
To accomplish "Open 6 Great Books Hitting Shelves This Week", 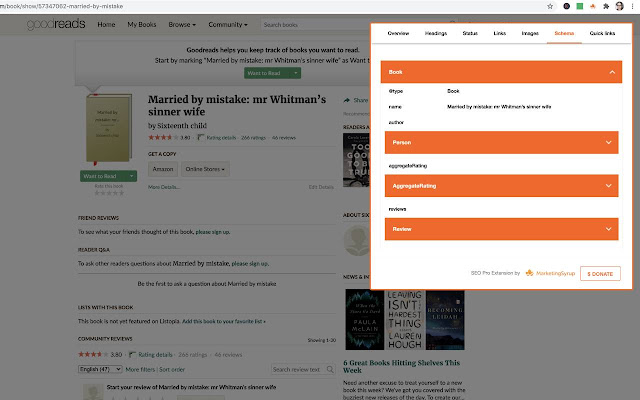I will [x=402, y=366].
